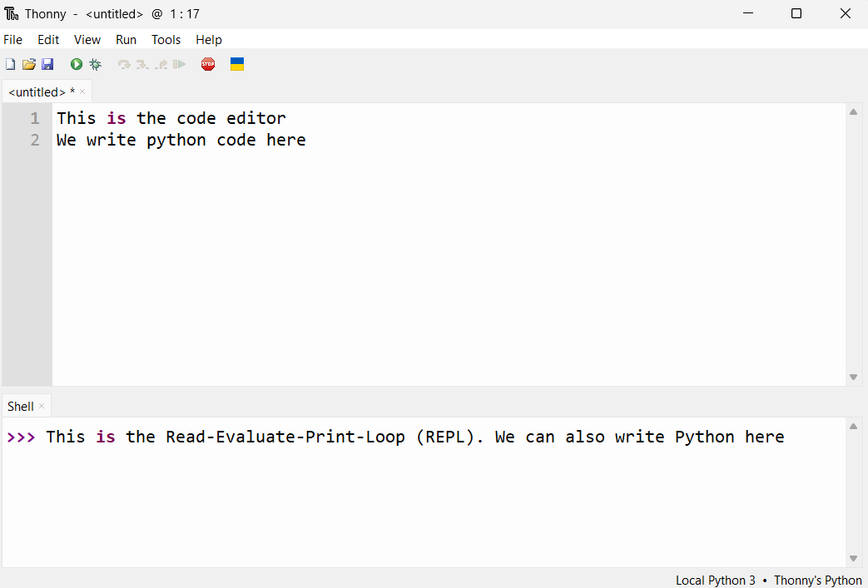Select the Step over icon
The image size is (868, 588).
point(123,64)
